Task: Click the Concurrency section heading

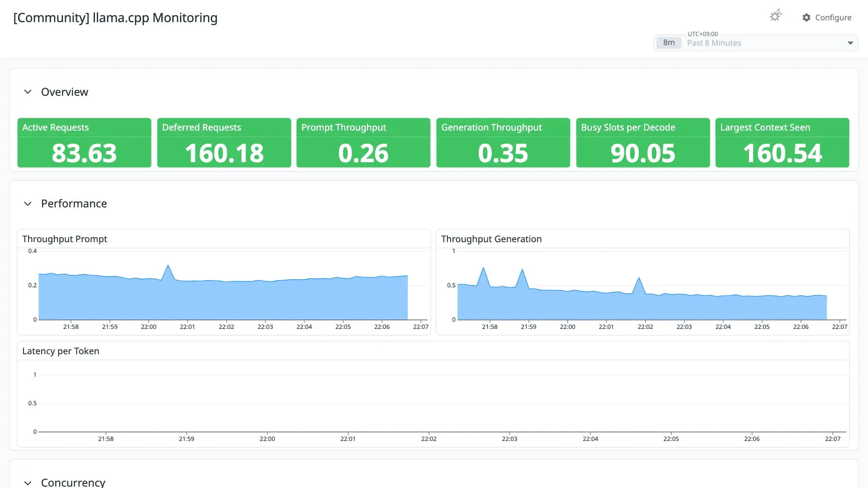Action: click(x=73, y=482)
